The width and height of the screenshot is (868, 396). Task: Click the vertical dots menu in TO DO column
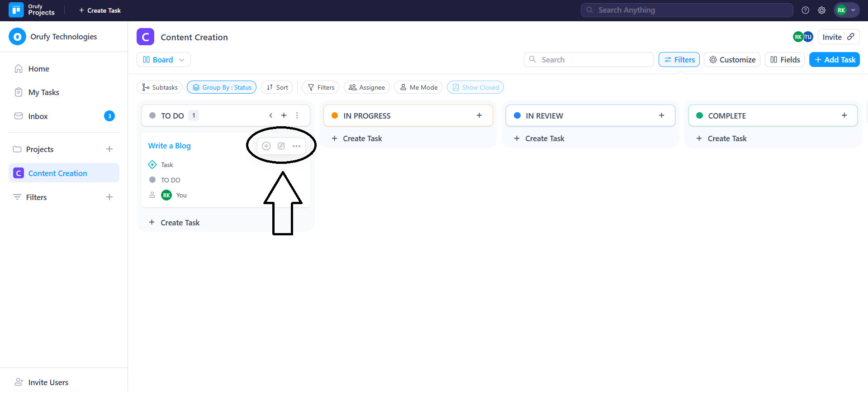tap(297, 115)
